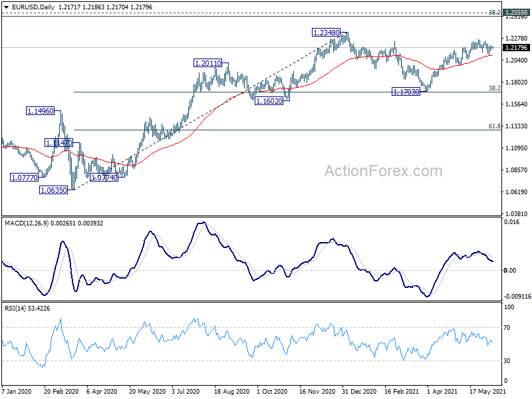Select the 1.07770 price label
The width and height of the screenshot is (532, 399).
25,178
